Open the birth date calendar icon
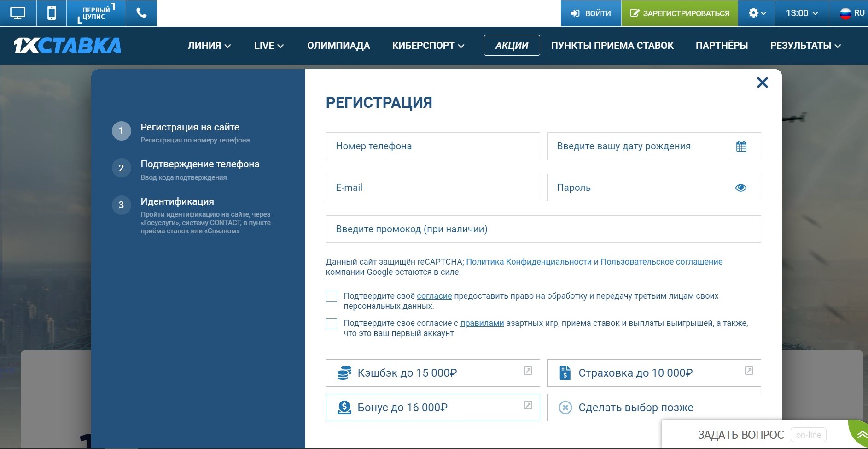868x449 pixels. click(741, 146)
